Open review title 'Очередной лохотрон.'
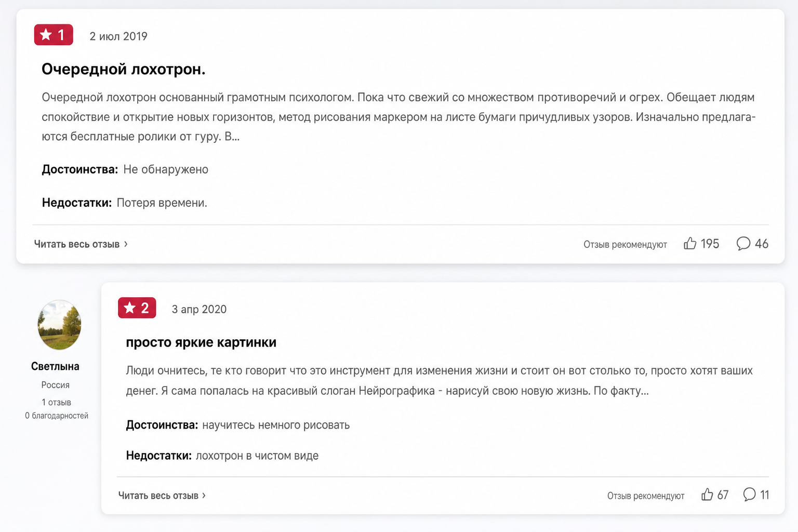 click(124, 69)
